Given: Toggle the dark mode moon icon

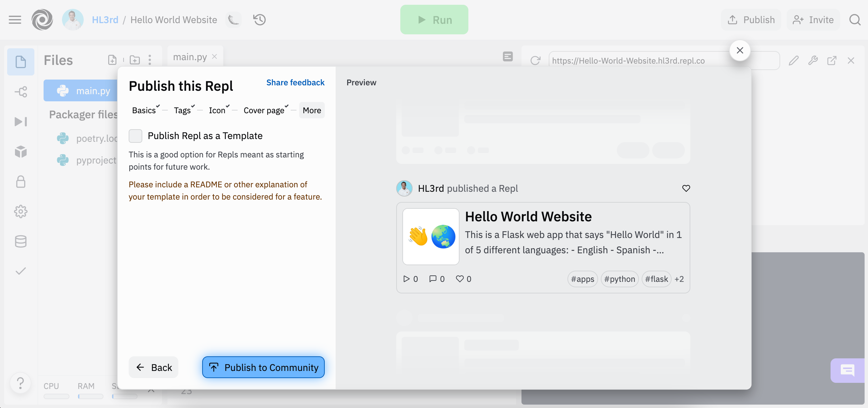Looking at the screenshot, I should [x=234, y=20].
